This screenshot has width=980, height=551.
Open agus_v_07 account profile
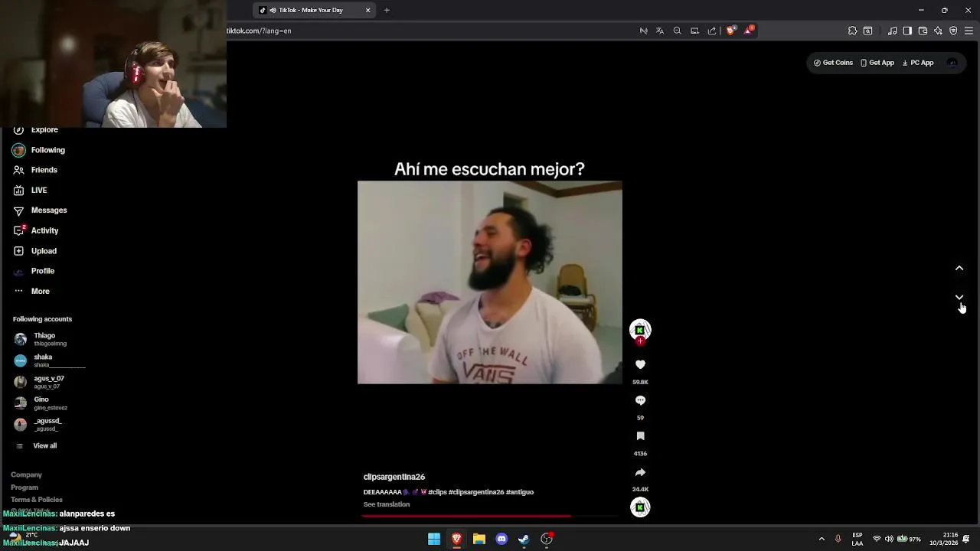point(39,382)
